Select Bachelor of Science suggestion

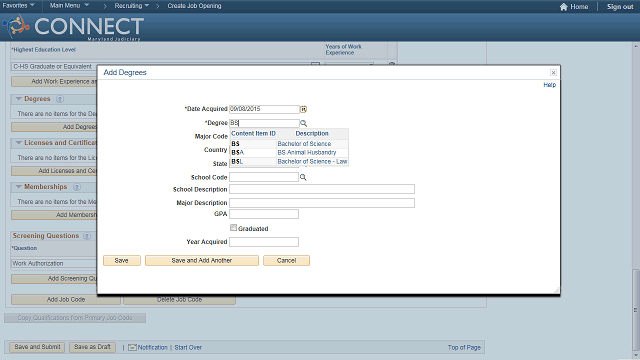pyautogui.click(x=304, y=144)
